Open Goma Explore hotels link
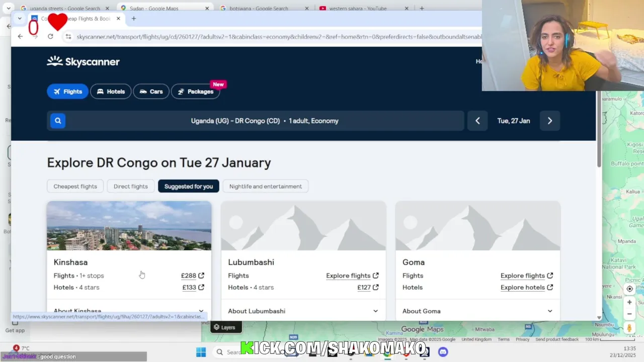The image size is (644, 362). pos(527,287)
